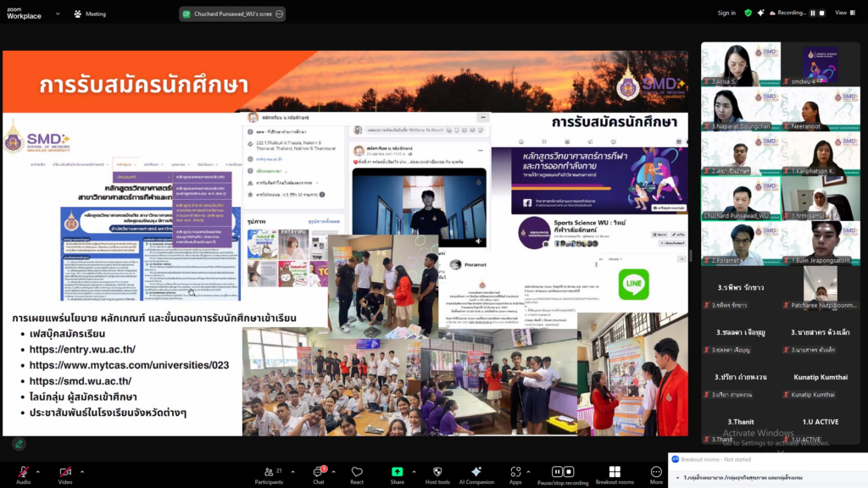
Task: Stop recording using the top bar button
Action: [822, 13]
